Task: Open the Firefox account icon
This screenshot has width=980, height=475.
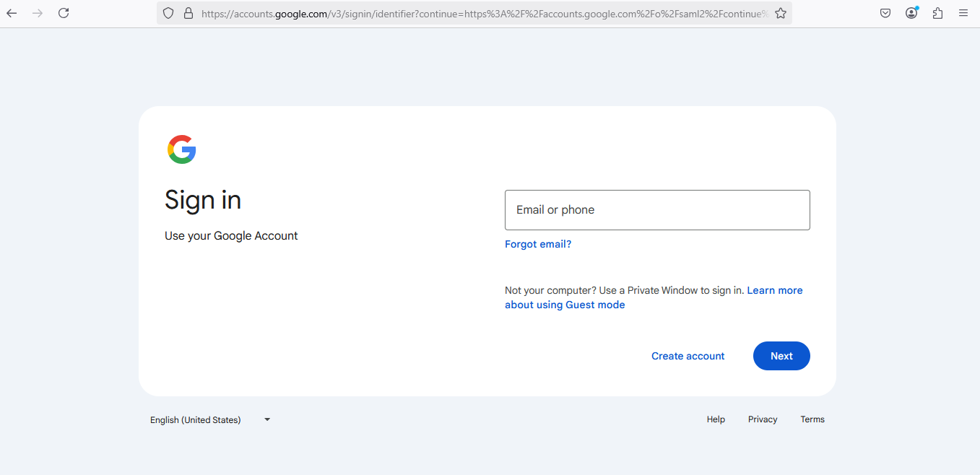Action: click(911, 13)
